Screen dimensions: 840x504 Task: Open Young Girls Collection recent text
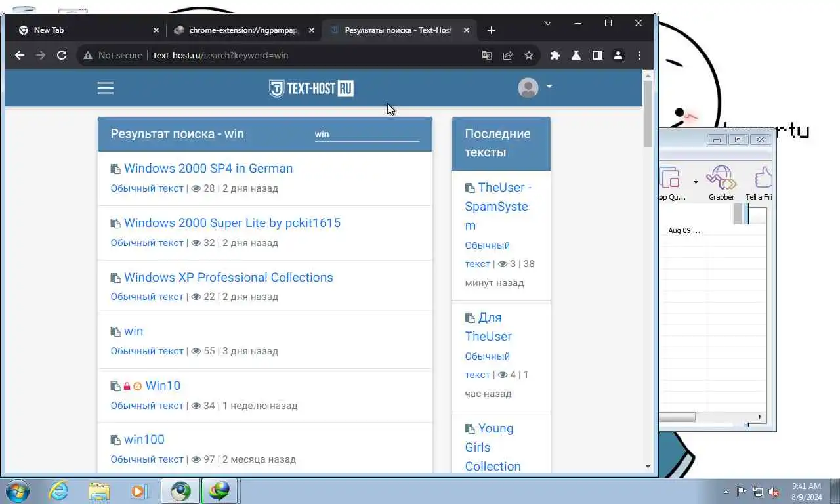tap(493, 447)
